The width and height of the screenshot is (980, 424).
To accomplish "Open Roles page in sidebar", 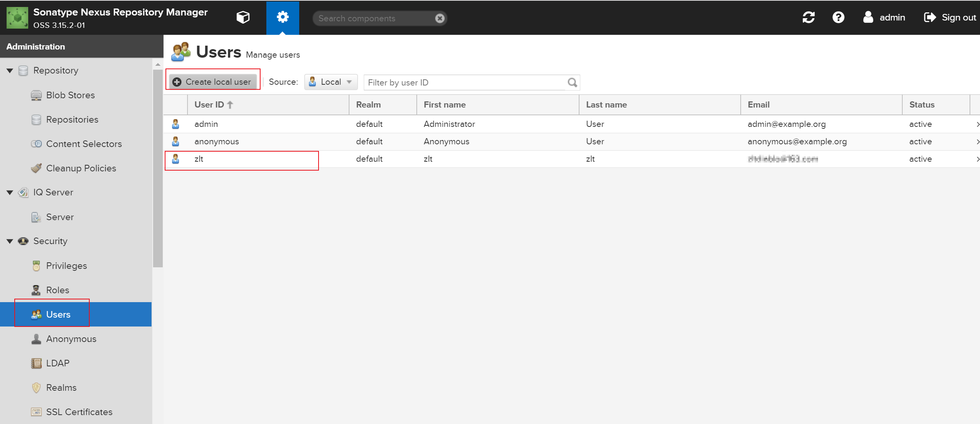I will (x=58, y=290).
